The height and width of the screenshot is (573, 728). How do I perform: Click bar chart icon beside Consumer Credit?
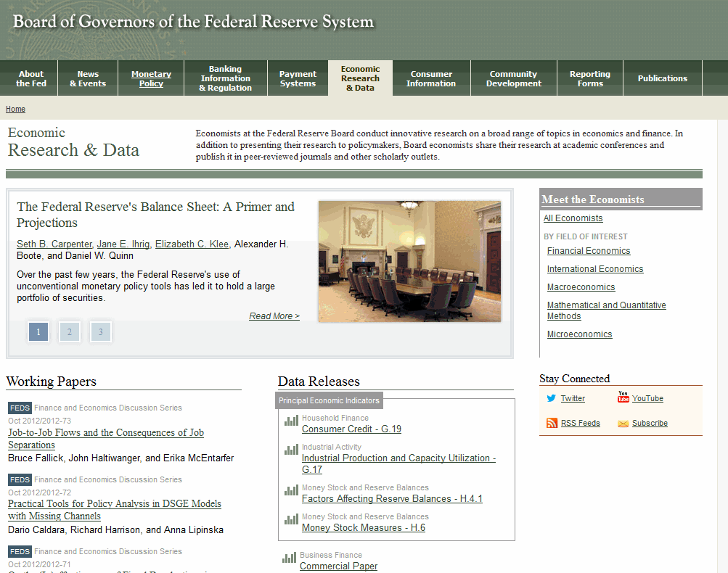pyautogui.click(x=291, y=421)
